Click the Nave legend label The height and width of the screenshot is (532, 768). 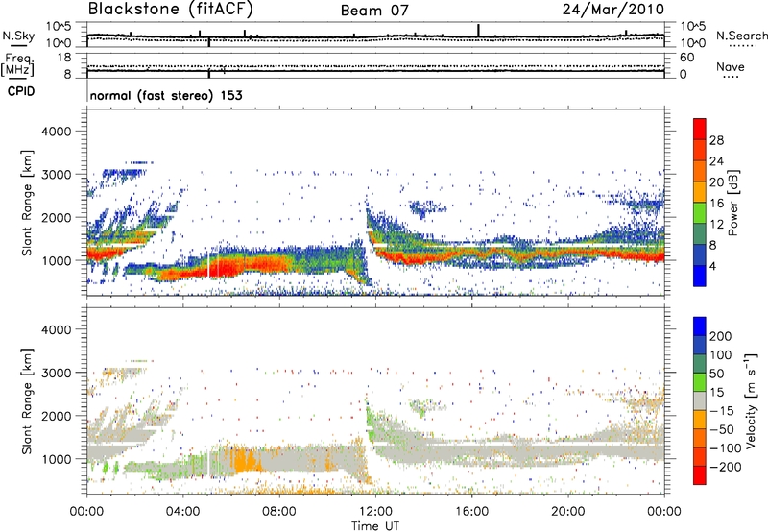tap(731, 66)
